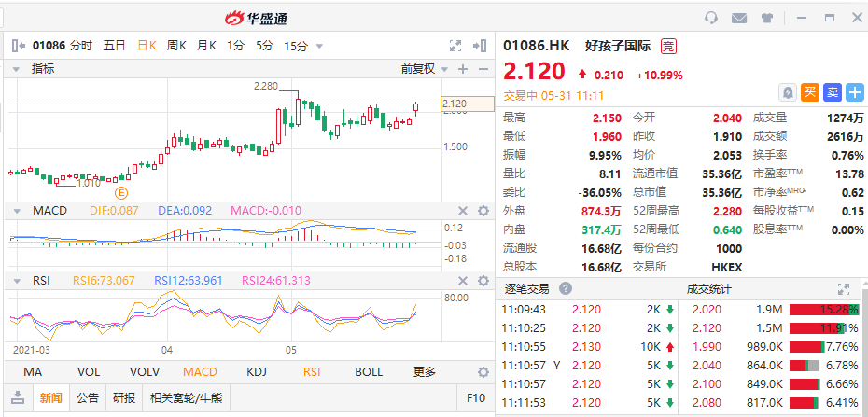Select the 11:11:53 trade row
The width and height of the screenshot is (868, 417).
point(587,402)
